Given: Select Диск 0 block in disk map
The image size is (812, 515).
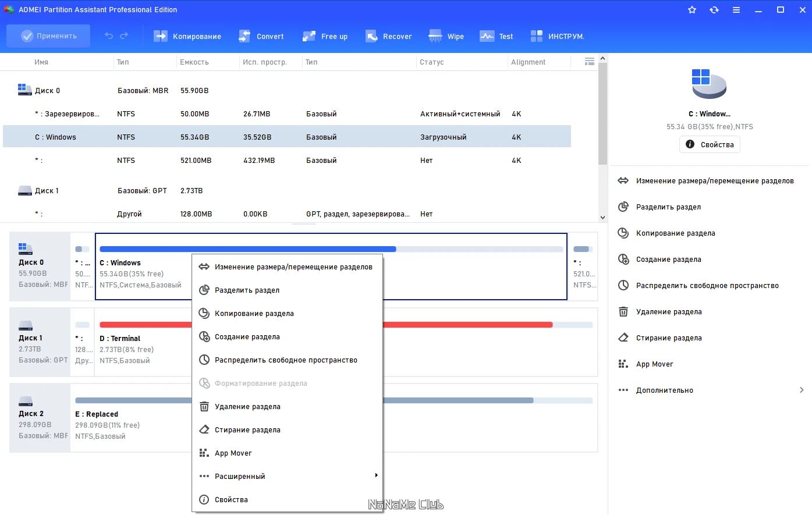Looking at the screenshot, I should 40,267.
